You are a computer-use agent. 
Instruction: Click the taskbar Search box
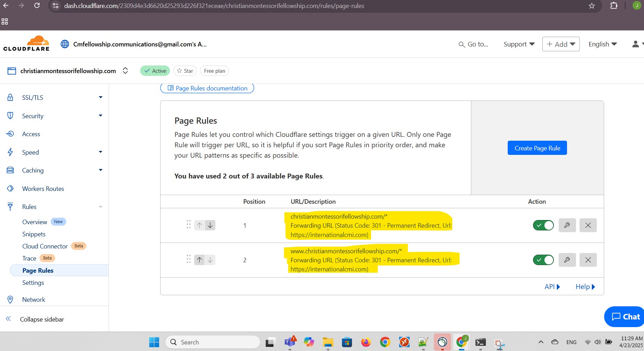coord(213,342)
